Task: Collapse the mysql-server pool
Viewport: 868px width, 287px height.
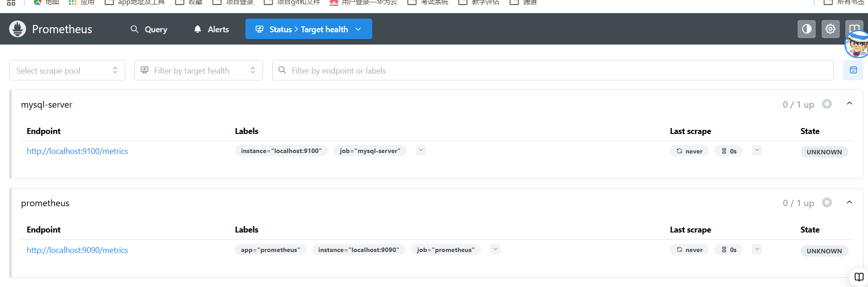Action: click(849, 104)
